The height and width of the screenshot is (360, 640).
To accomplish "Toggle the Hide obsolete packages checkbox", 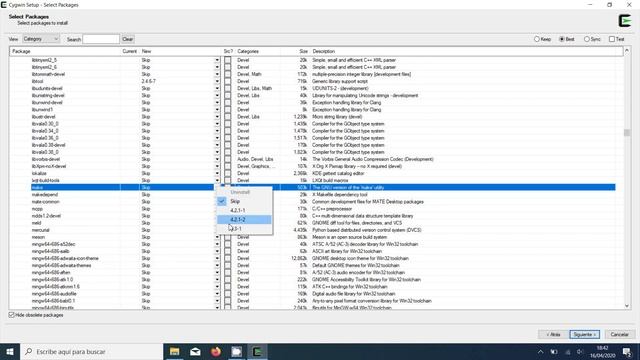I will point(36,315).
